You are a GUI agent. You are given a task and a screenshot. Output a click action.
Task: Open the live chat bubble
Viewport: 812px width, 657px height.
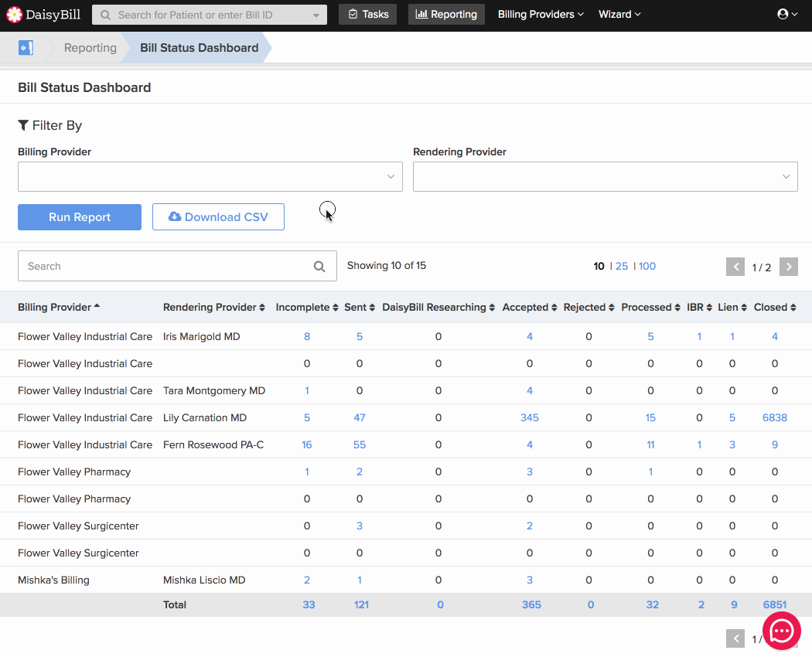pyautogui.click(x=781, y=631)
